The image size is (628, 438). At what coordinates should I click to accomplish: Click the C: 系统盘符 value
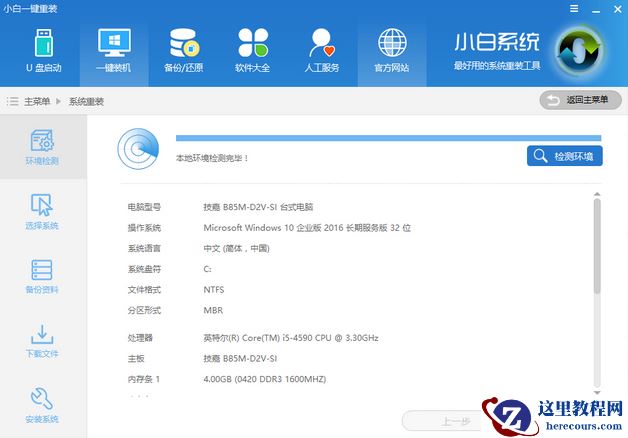(207, 269)
